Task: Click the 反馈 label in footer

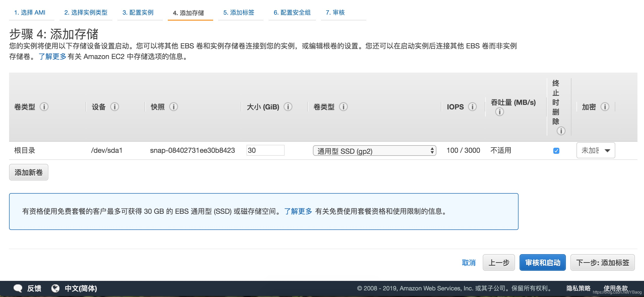Action: 34,288
